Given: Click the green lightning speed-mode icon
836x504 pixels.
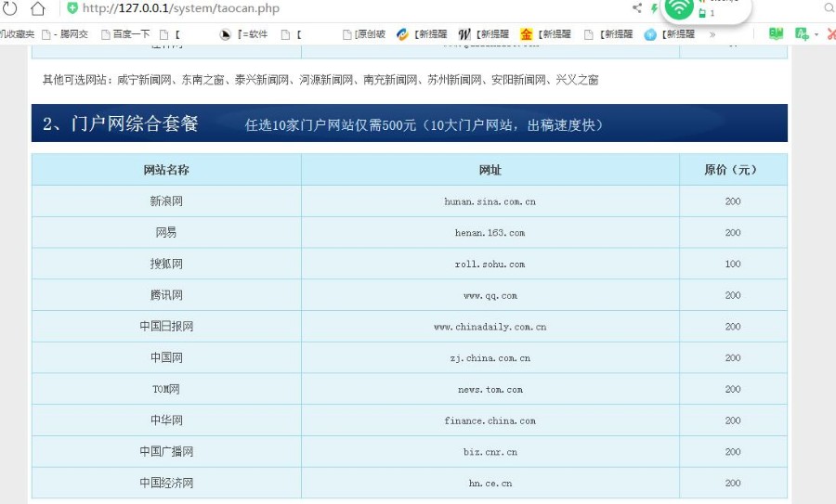Looking at the screenshot, I should (x=654, y=8).
